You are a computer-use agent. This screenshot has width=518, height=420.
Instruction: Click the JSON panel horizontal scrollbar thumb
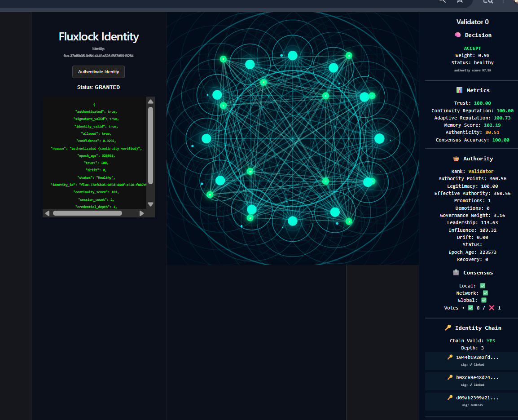[x=88, y=213]
